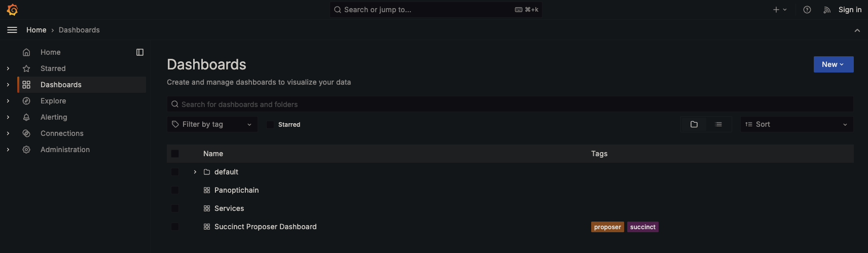Viewport: 868px width, 253px height.
Task: Open Alerting in the sidebar
Action: [x=54, y=117]
